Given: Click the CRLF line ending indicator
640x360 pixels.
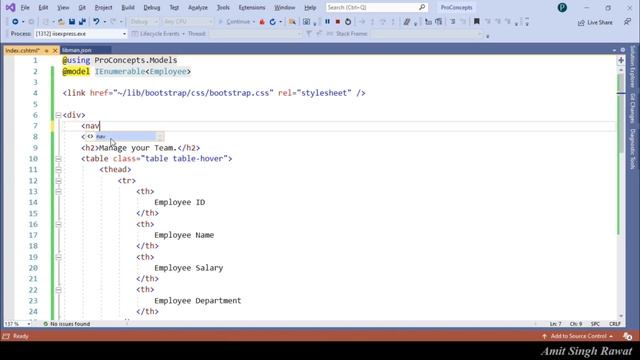Looking at the screenshot, I should (615, 324).
